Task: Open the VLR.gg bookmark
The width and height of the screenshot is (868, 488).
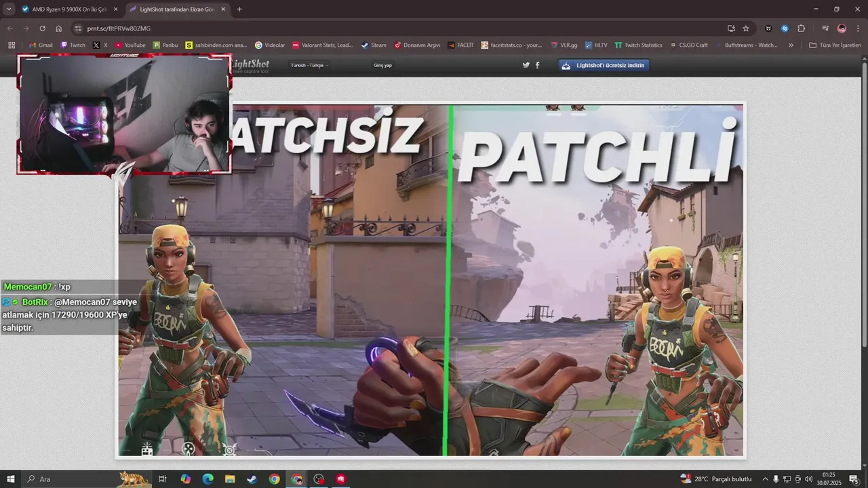Action: click(x=564, y=45)
